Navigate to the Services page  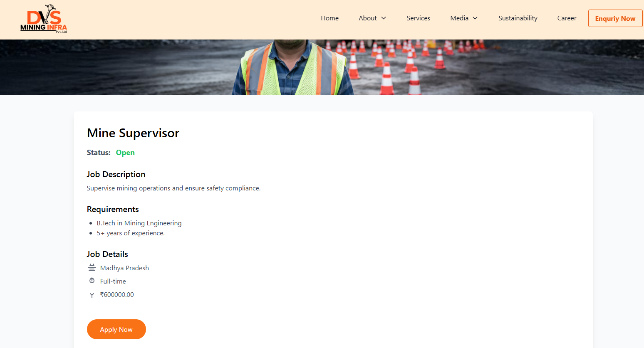click(418, 18)
